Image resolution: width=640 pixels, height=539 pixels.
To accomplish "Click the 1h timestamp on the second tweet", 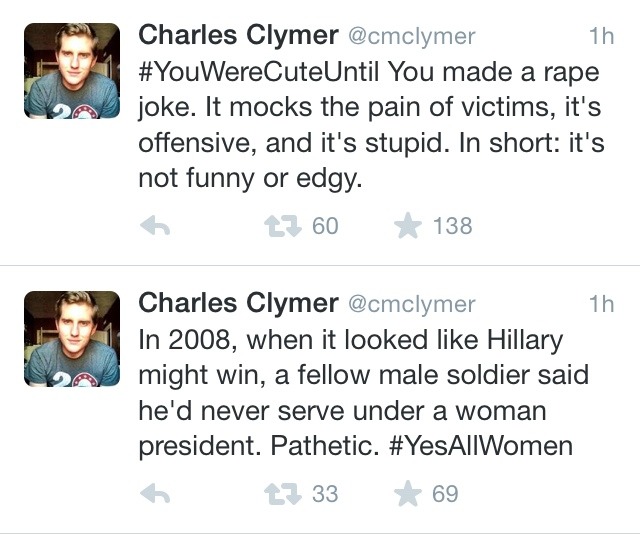I will [601, 304].
